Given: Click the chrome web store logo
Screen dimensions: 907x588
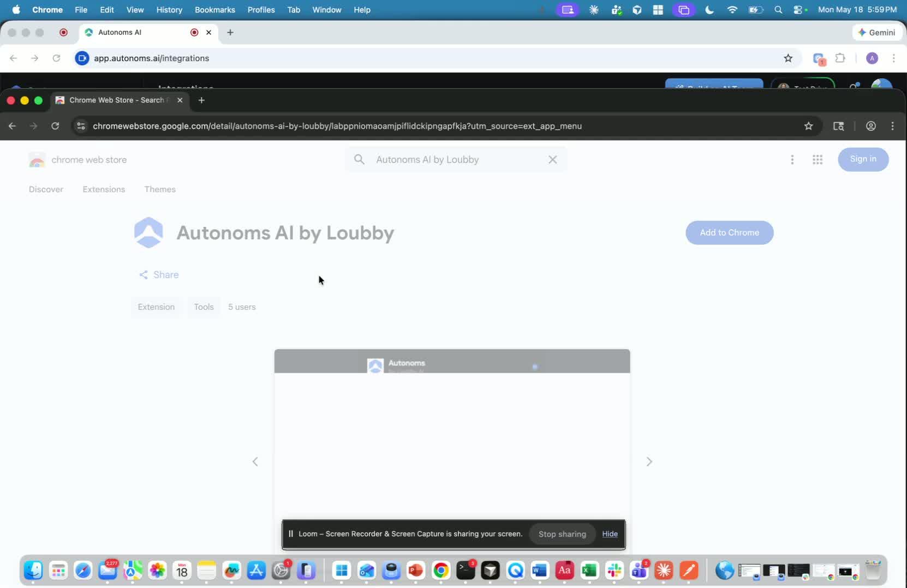Looking at the screenshot, I should 77,160.
